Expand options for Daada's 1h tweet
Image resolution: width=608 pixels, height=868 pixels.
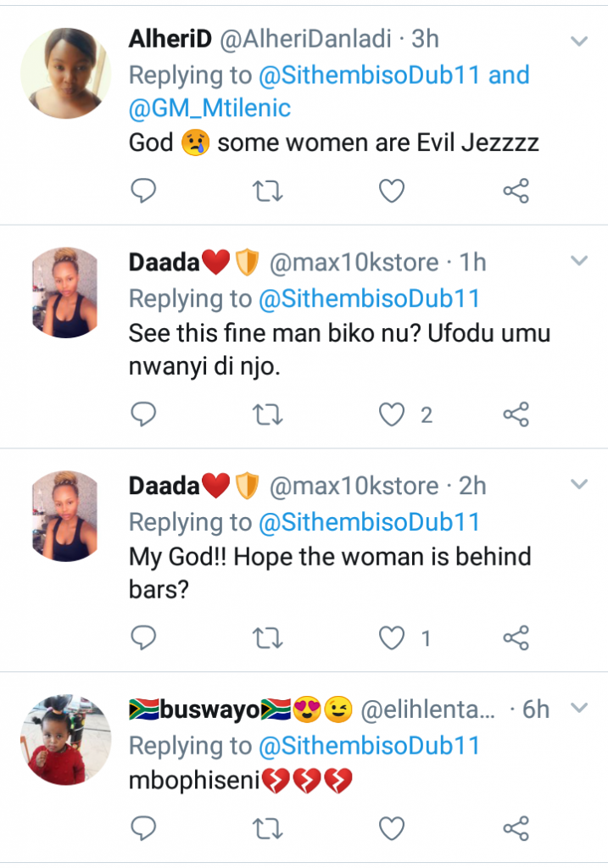pyautogui.click(x=578, y=261)
